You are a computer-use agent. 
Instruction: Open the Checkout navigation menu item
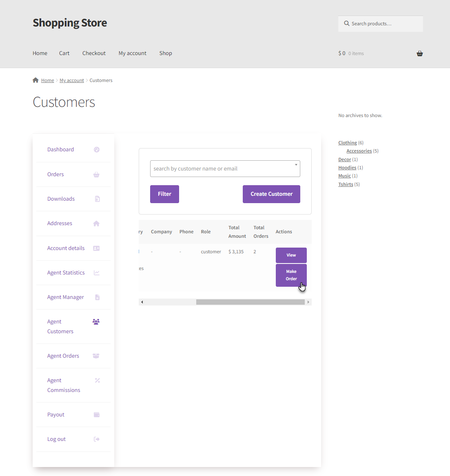coord(94,53)
